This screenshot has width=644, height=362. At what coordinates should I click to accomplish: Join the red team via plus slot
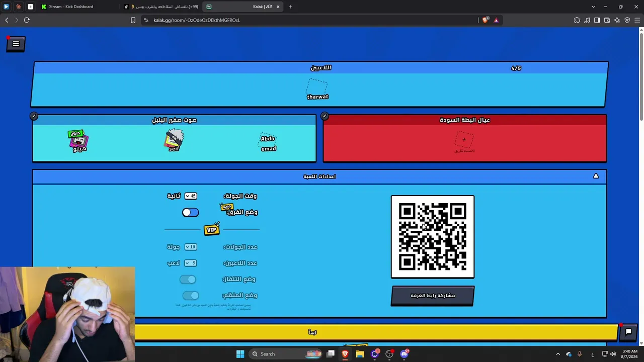click(x=464, y=139)
